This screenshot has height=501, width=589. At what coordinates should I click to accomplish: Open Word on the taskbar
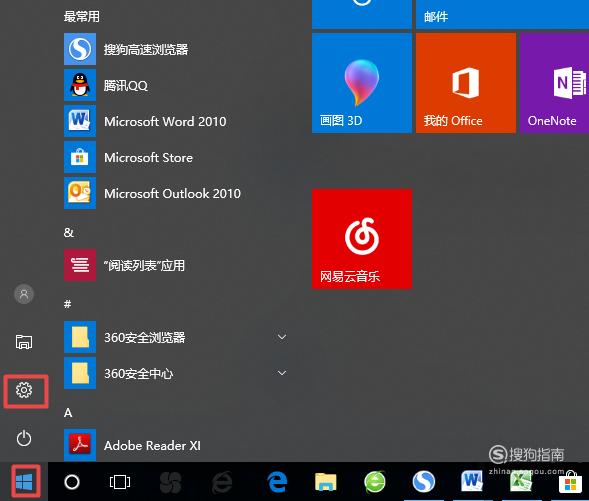tap(472, 482)
